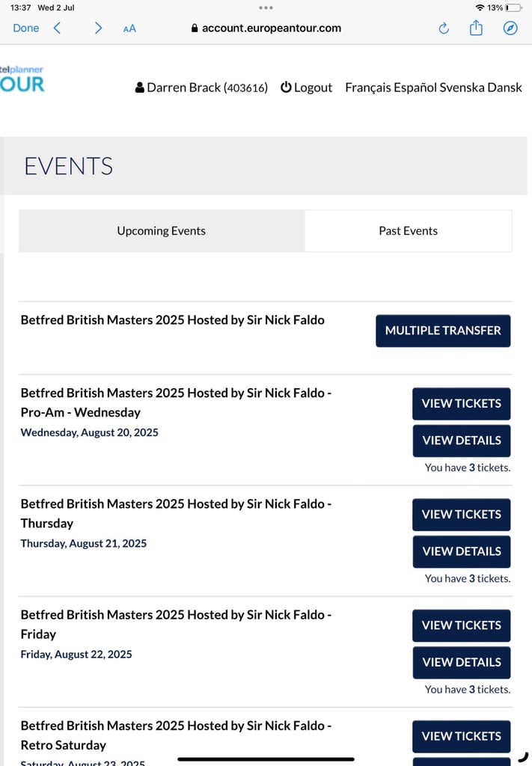Tap the user profile icon
Screen dimensions: 532x766
[x=139, y=88]
